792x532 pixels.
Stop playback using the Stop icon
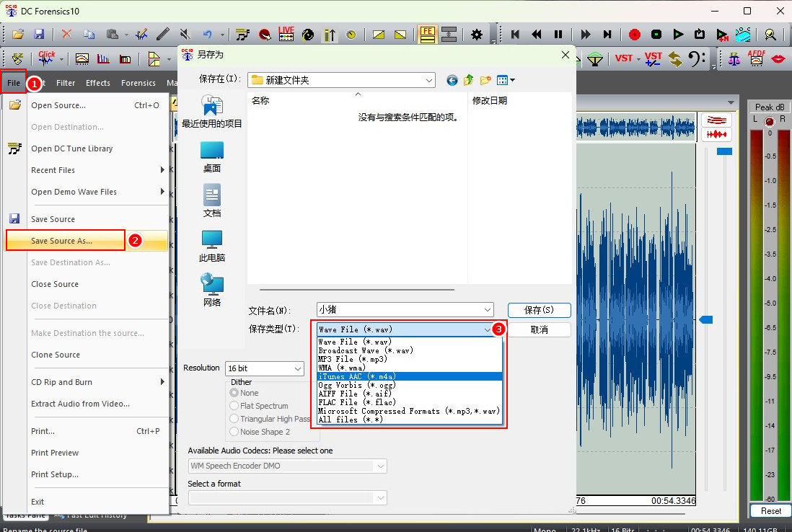pyautogui.click(x=656, y=34)
